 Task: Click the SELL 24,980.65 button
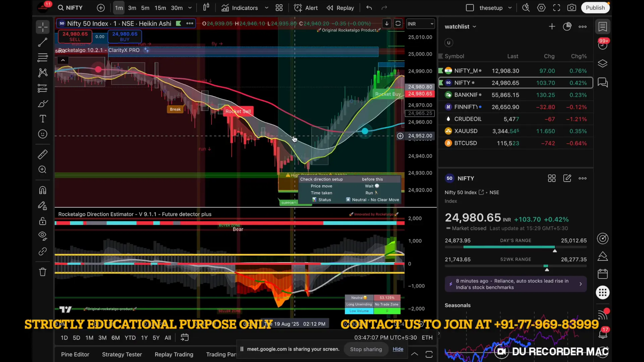(x=75, y=37)
